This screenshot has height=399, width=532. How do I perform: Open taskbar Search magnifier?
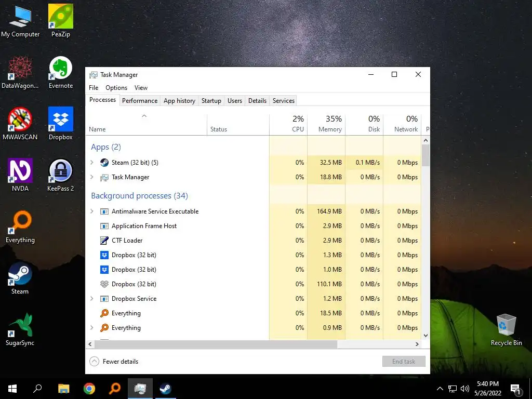click(x=37, y=389)
